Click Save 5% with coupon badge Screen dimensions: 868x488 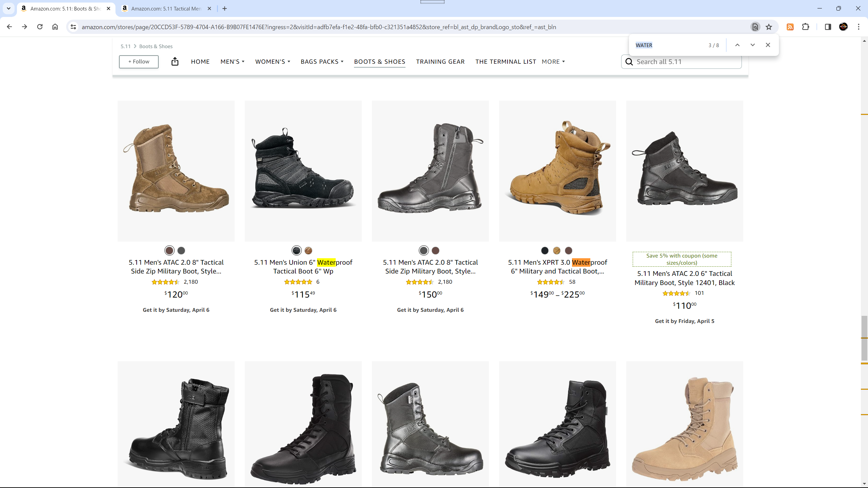682,259
